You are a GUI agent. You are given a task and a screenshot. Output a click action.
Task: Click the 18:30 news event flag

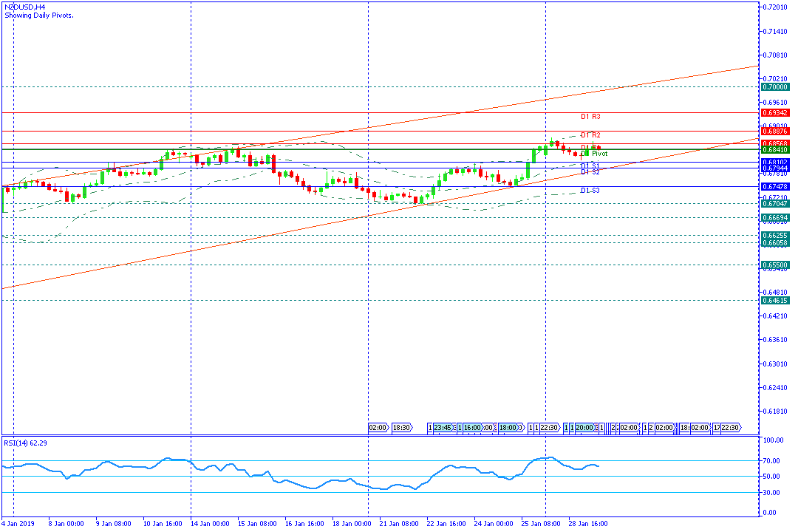click(x=402, y=428)
